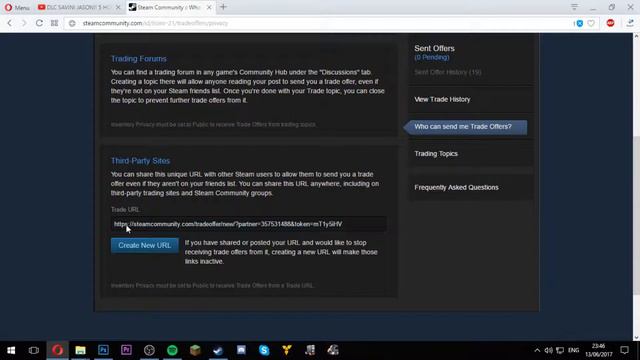Click the site info globe icon
Image resolution: width=640 pixels, height=360 pixels.
(x=72, y=23)
